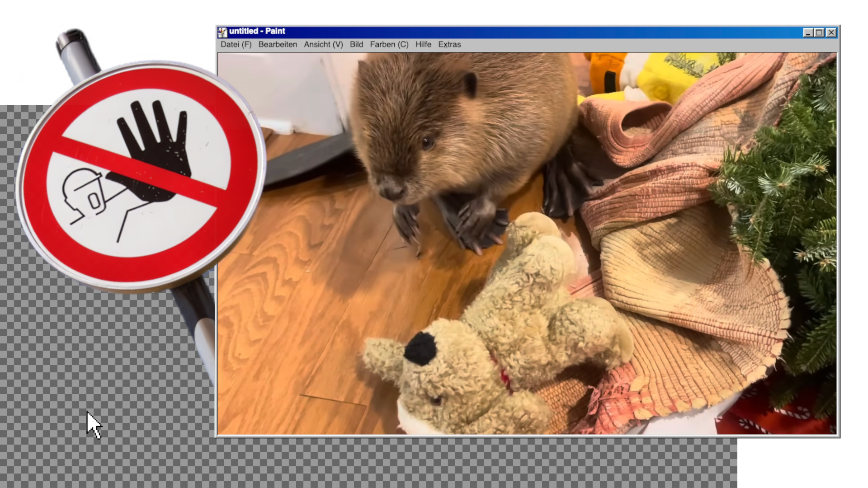Click the 'untitled - Paint' title bar text

tap(257, 31)
